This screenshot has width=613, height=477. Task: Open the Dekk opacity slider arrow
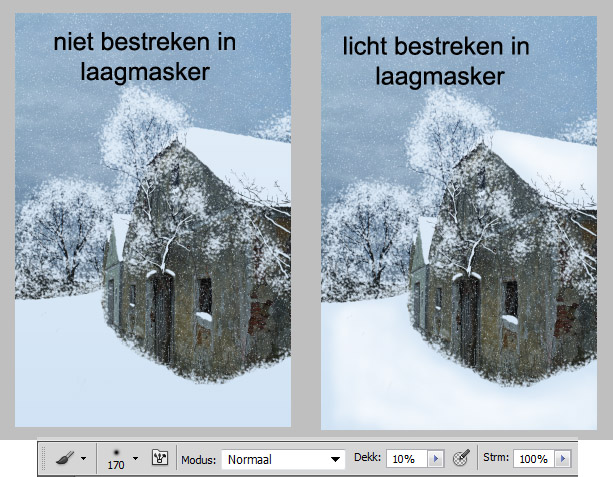pos(436,459)
